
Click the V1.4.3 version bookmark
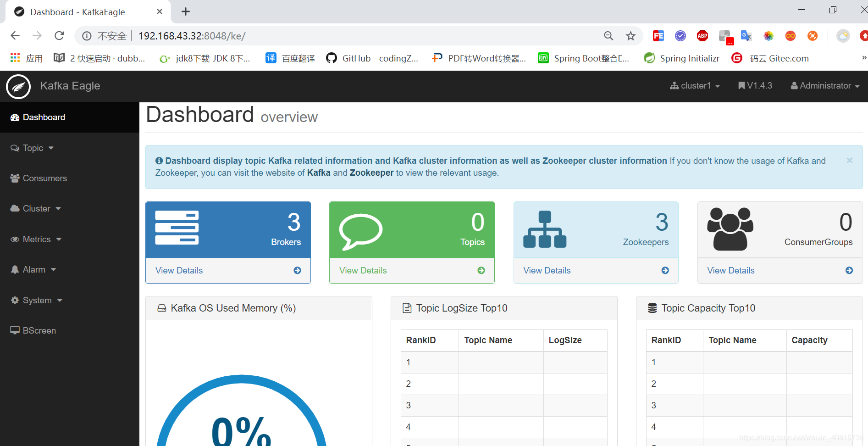[x=755, y=86]
